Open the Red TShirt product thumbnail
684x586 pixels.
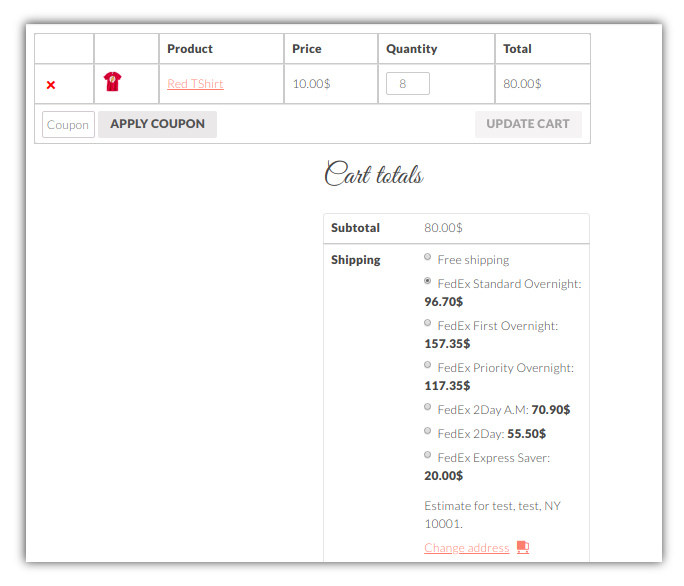pyautogui.click(x=113, y=82)
